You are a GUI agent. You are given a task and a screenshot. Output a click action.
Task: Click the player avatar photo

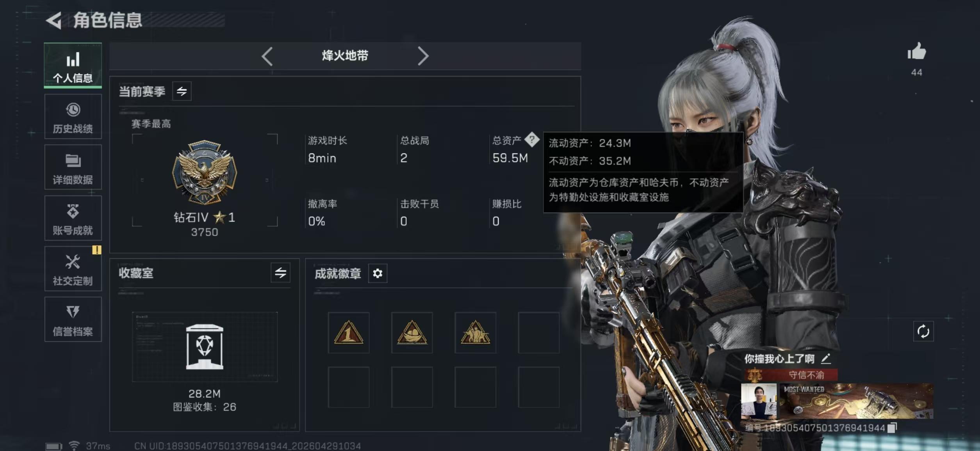click(759, 401)
